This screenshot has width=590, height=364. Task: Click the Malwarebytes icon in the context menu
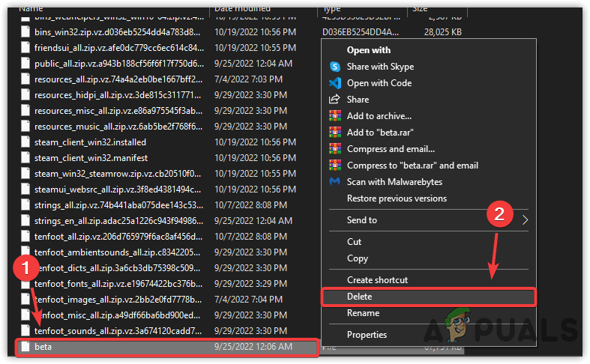click(x=335, y=182)
